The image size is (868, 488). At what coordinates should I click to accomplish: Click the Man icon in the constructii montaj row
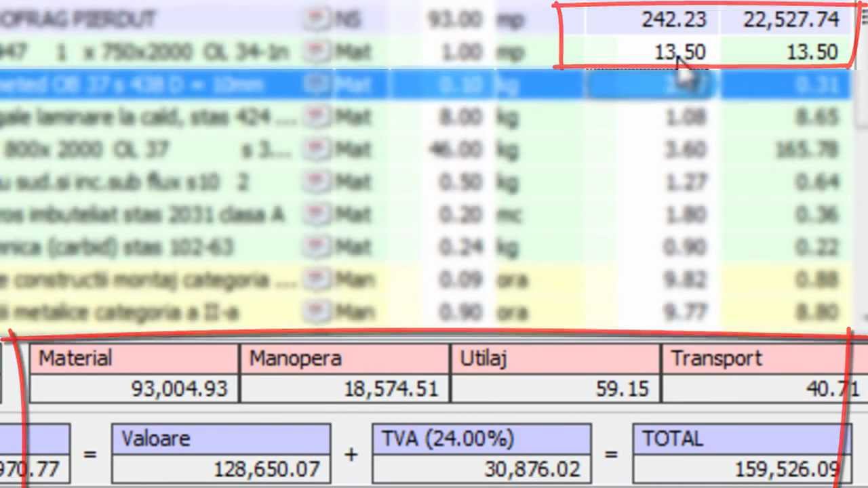[317, 280]
